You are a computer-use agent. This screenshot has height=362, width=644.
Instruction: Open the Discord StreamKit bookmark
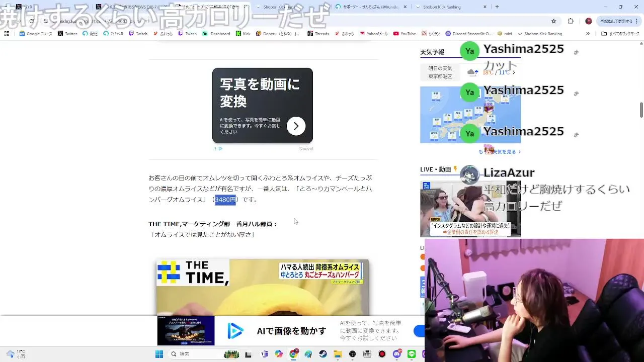[469, 34]
